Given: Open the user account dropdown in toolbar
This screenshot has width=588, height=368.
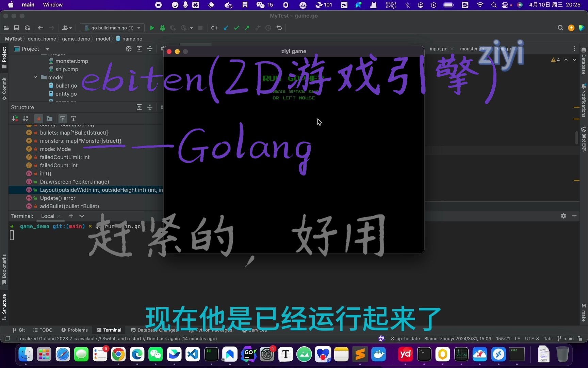Looking at the screenshot, I should pyautogui.click(x=67, y=28).
